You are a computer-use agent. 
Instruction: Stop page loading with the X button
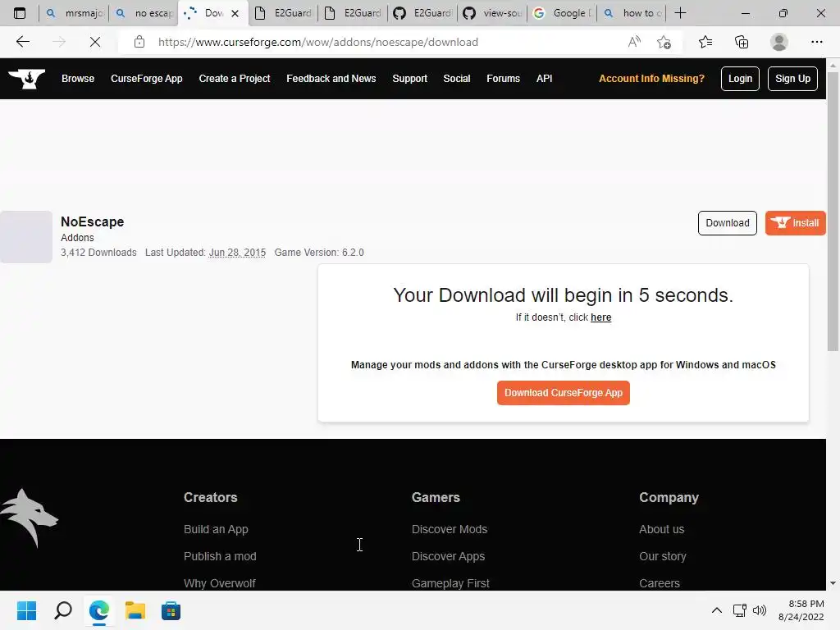[x=95, y=42]
